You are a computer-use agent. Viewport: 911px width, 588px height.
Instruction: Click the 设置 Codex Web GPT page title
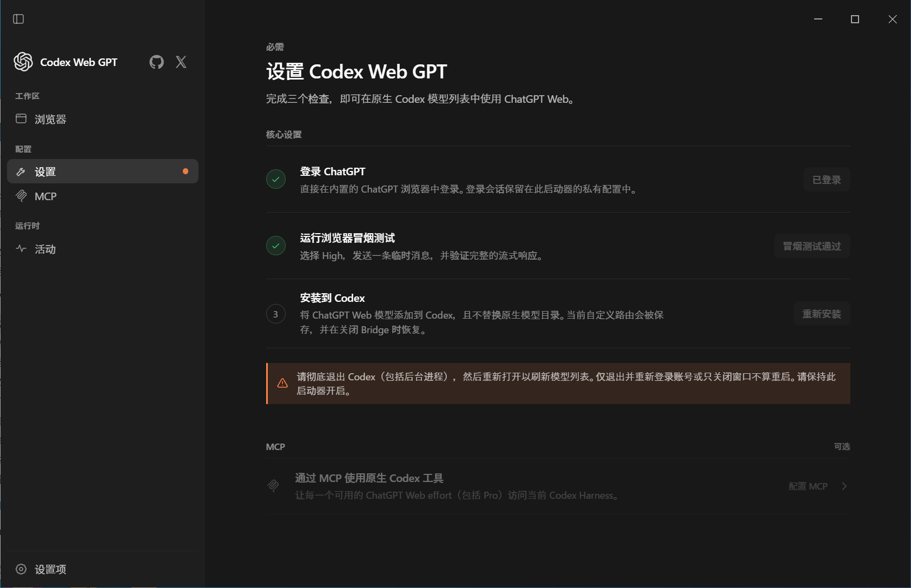357,71
